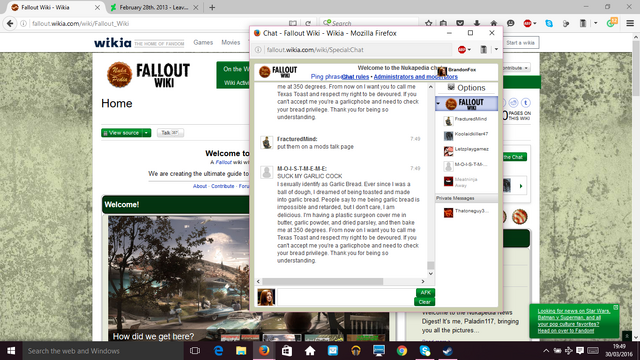Select Letzplaygamez in the chat user list
The image size is (640, 360).
pos(467,151)
